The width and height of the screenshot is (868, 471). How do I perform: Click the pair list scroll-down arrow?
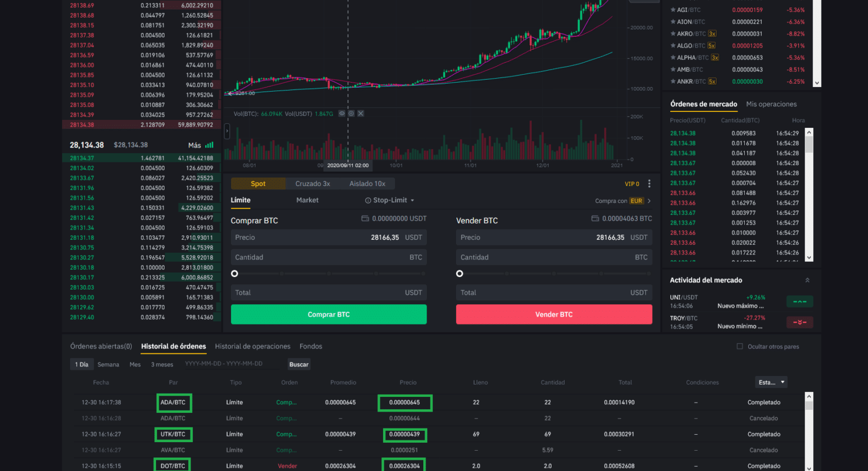[x=817, y=83]
